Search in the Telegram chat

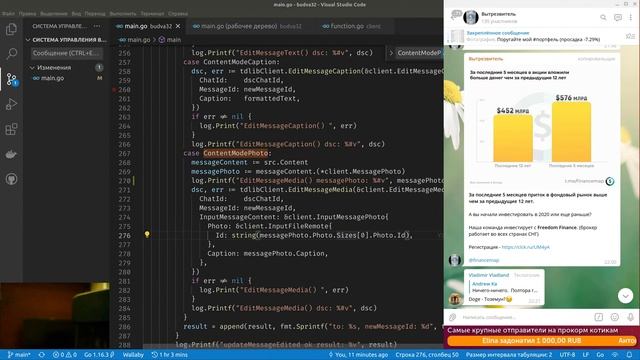(x=603, y=17)
